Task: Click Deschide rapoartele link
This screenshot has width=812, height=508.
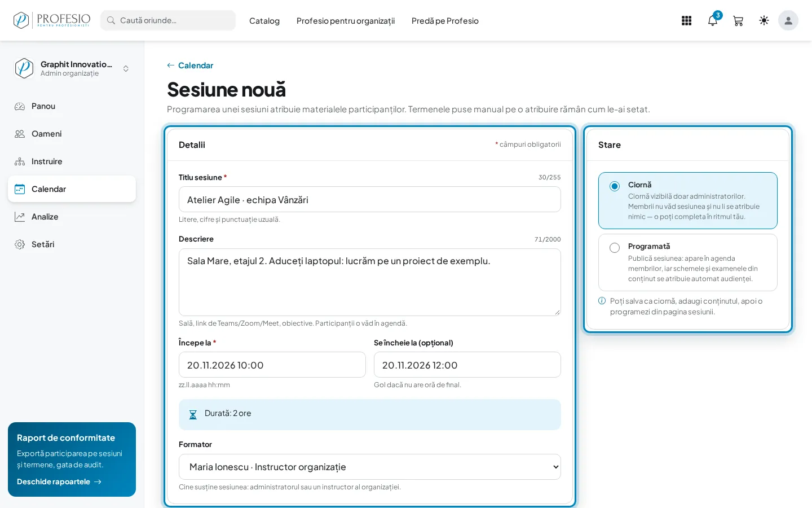Action: pos(59,481)
